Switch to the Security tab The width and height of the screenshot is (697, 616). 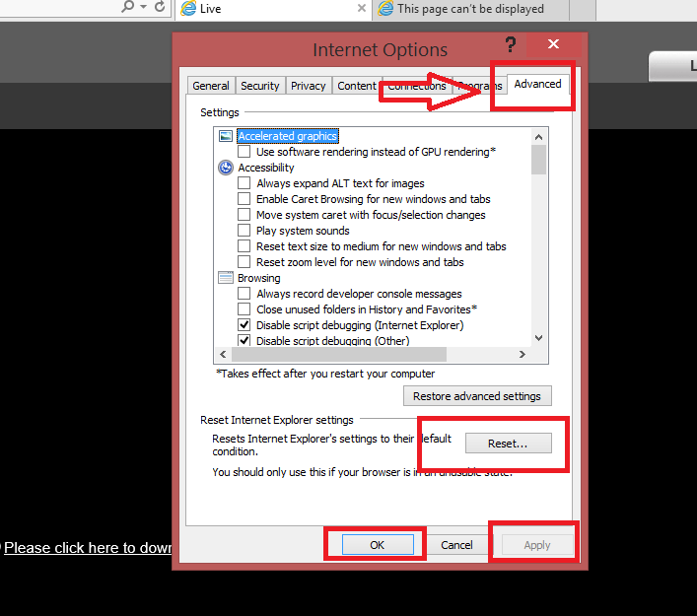pyautogui.click(x=259, y=86)
